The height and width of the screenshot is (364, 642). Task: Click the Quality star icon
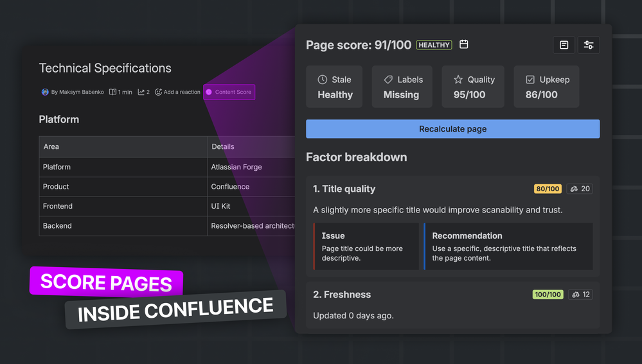coord(458,80)
